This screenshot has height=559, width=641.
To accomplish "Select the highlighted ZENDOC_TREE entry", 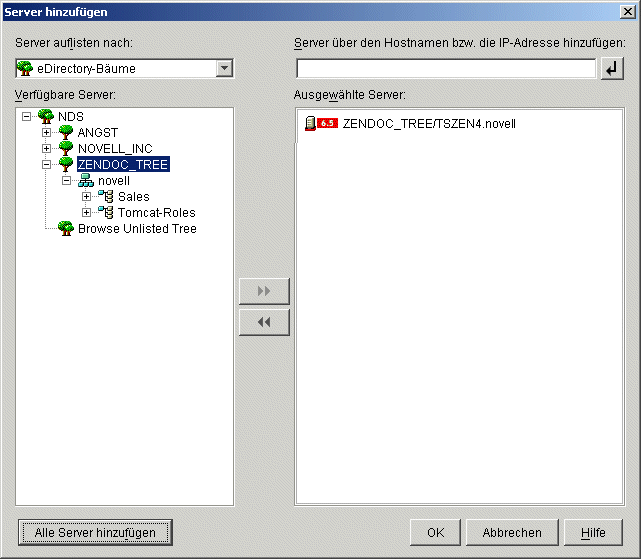I will click(123, 164).
